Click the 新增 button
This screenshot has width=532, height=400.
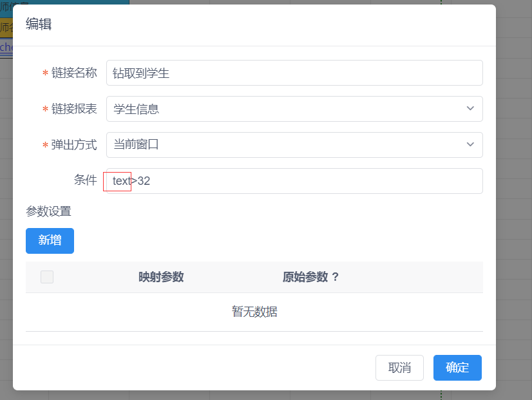point(50,240)
